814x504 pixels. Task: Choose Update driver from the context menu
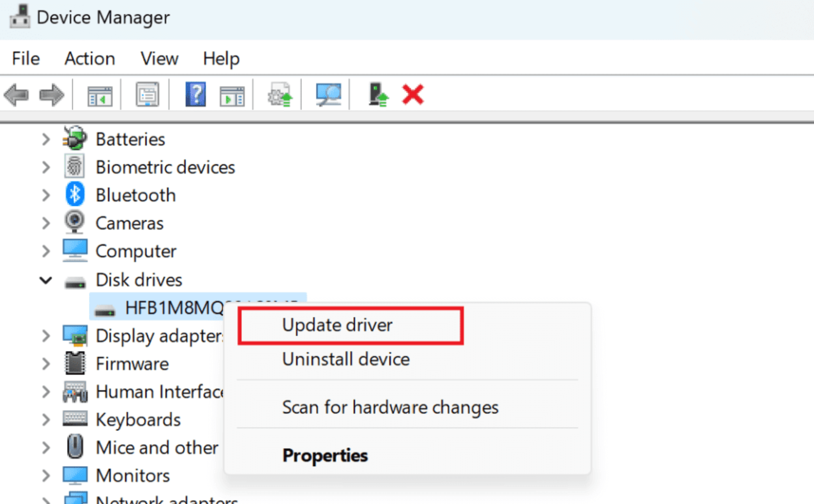(338, 325)
